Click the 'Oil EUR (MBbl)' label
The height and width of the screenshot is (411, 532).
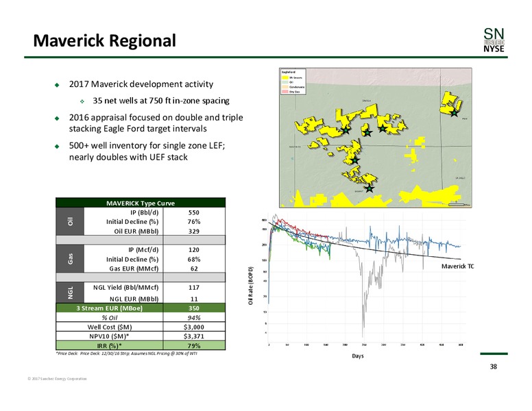tap(136, 232)
